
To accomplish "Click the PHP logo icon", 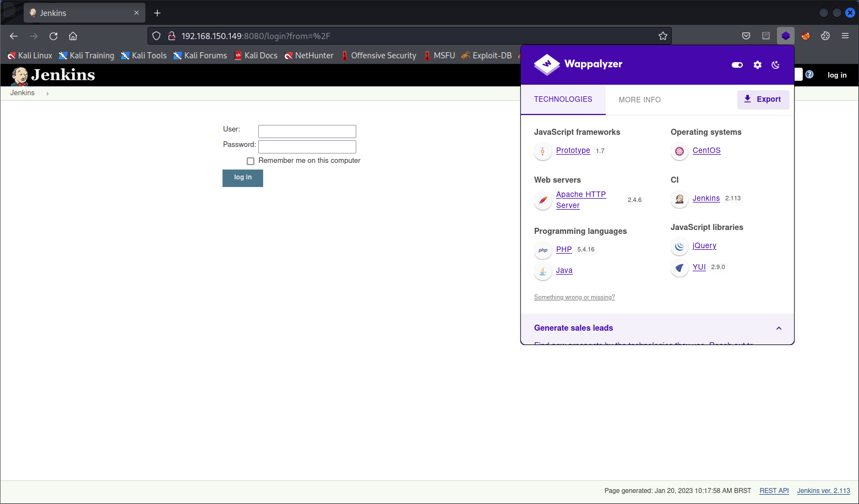I will 543,250.
